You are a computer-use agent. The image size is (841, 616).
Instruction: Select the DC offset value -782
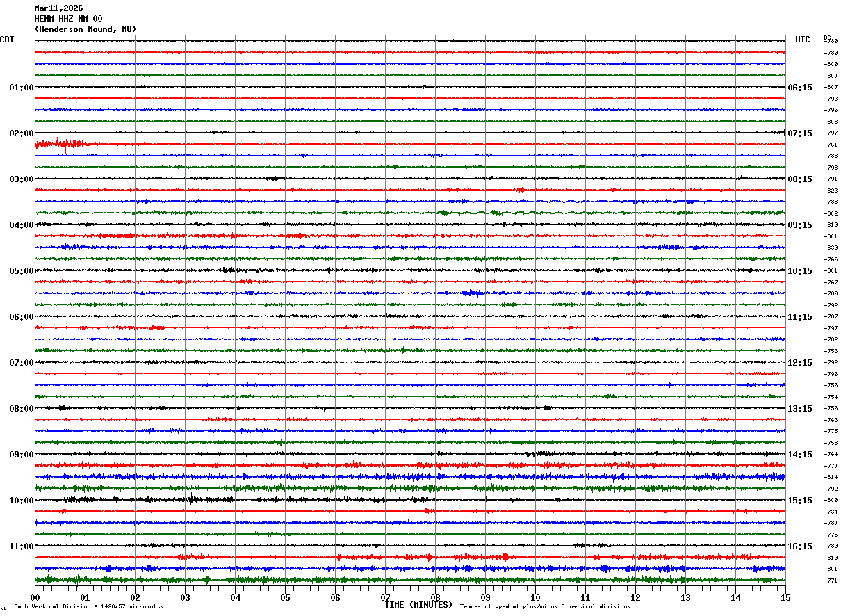(x=831, y=340)
